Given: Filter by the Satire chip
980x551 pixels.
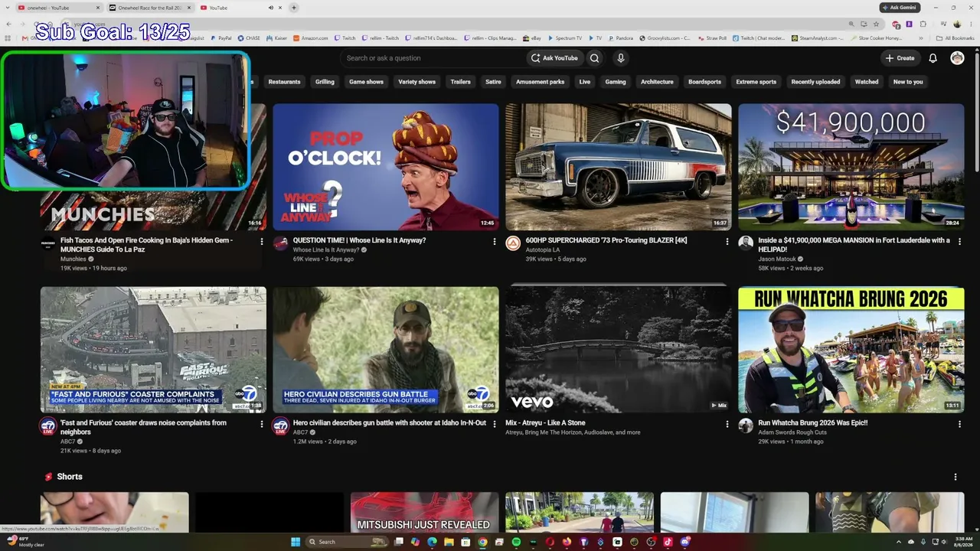Looking at the screenshot, I should point(493,82).
